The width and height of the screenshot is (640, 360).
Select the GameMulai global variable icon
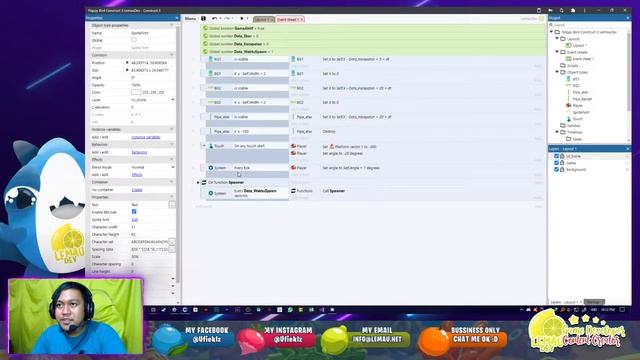tap(206, 29)
